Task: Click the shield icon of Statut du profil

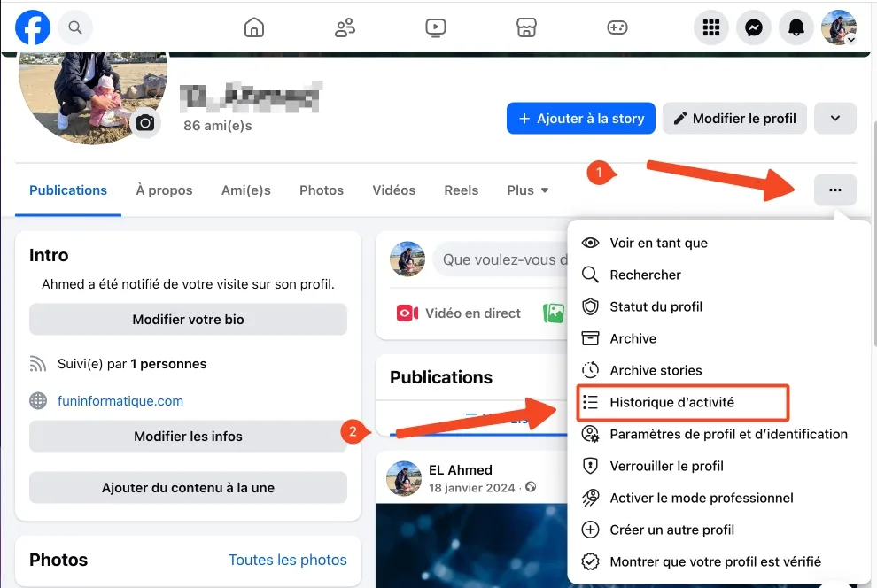Action: 590,307
